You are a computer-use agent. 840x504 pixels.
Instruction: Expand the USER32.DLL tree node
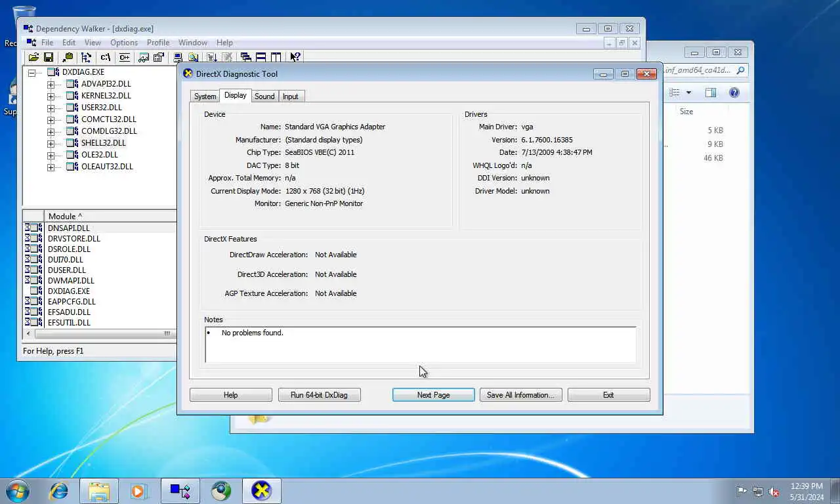click(51, 108)
